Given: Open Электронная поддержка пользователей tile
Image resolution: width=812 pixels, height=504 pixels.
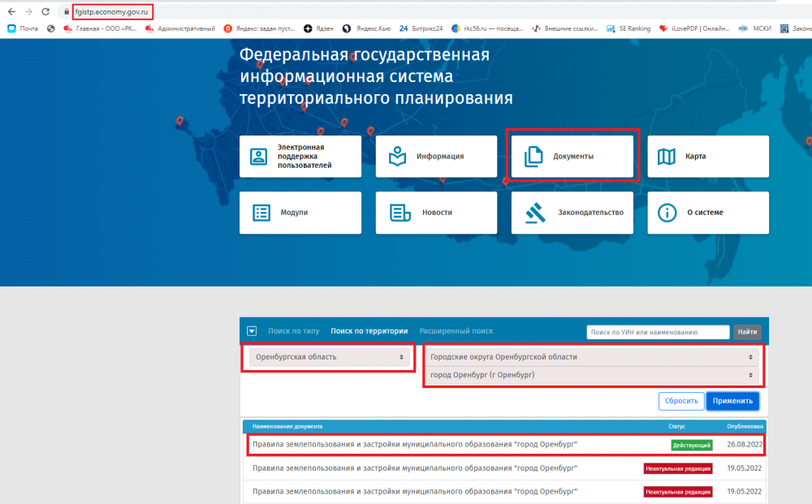Looking at the screenshot, I should point(300,156).
